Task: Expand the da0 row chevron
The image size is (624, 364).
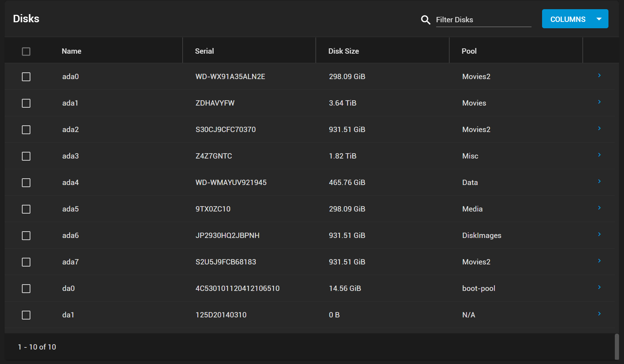Action: coord(599,287)
